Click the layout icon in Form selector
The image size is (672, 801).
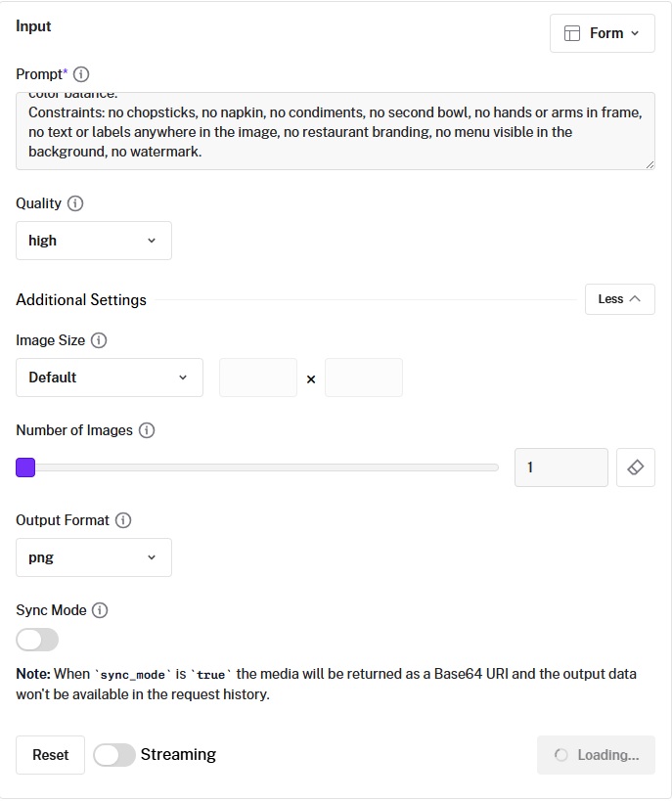pyautogui.click(x=572, y=33)
